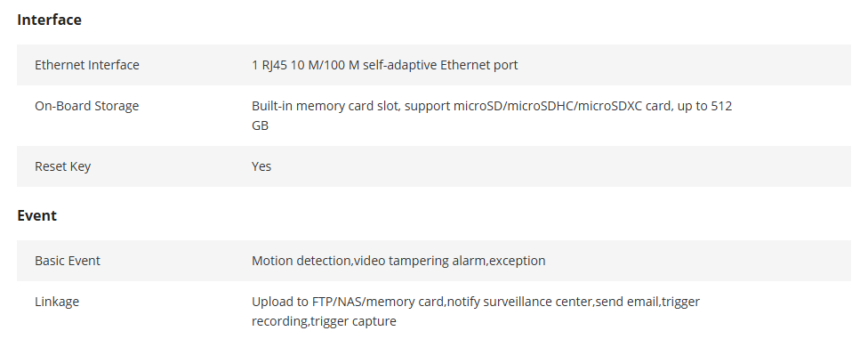Select the Reset Key label
868x339 pixels.
[x=62, y=166]
